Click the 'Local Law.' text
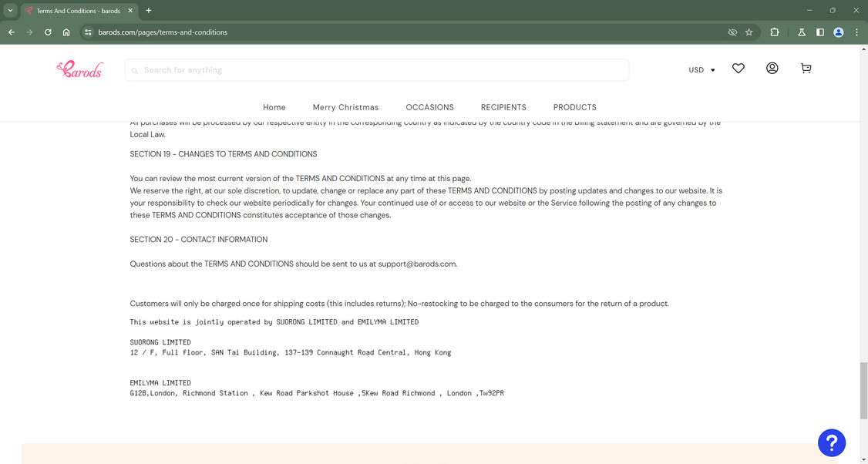Image resolution: width=868 pixels, height=464 pixels. 147,135
